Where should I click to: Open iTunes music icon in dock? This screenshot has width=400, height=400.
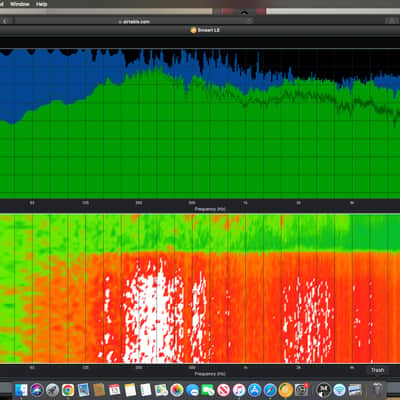click(x=239, y=389)
